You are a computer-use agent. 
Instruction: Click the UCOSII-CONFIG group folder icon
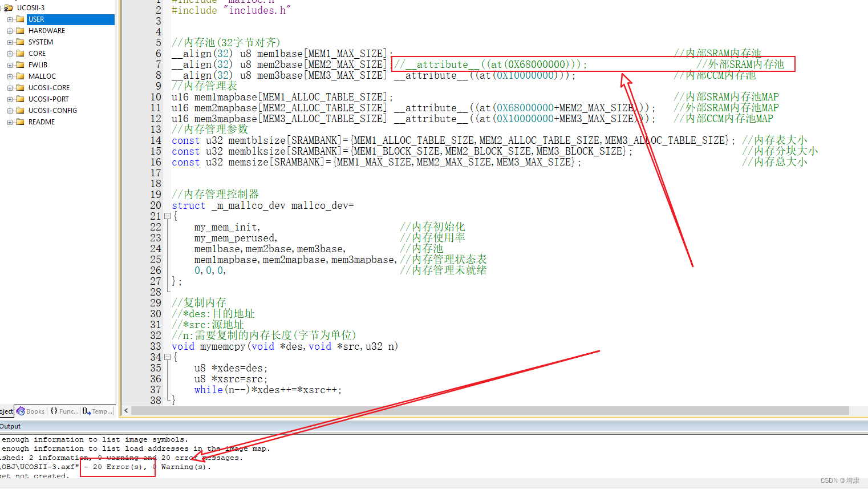20,111
